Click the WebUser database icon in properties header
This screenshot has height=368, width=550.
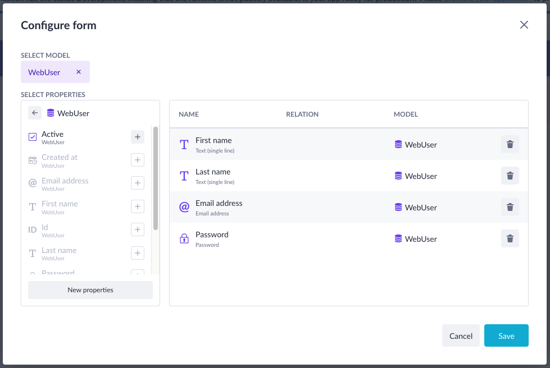[x=51, y=113]
